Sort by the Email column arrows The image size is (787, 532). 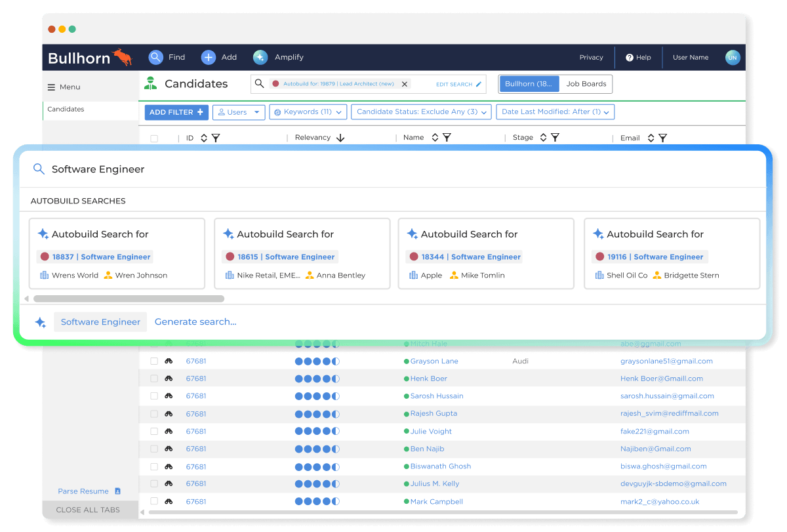651,138
